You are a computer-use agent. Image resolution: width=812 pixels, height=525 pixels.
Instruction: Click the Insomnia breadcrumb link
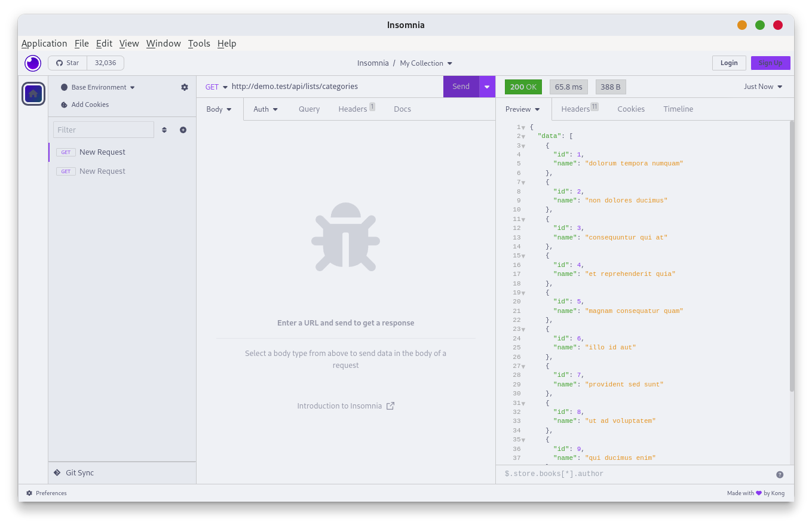[x=373, y=63]
